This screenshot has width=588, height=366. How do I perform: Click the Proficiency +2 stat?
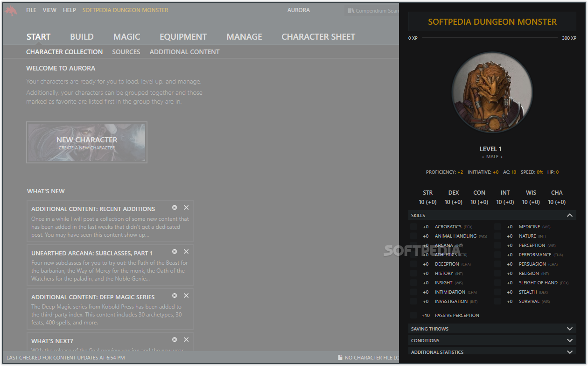[444, 172]
